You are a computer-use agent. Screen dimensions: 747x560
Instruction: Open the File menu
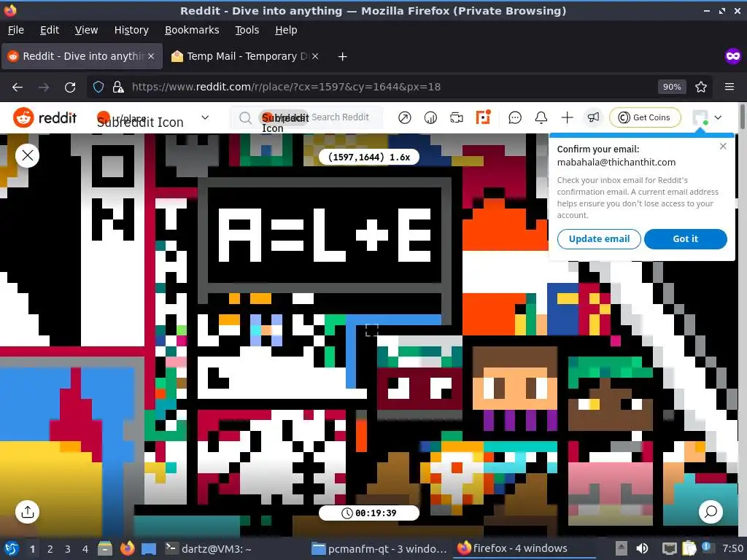click(x=16, y=30)
